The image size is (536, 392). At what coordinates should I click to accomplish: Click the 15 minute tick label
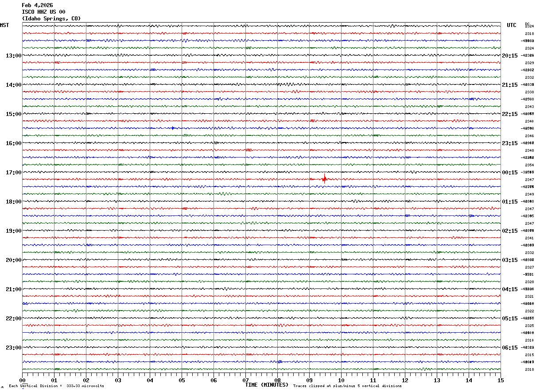pyautogui.click(x=500, y=380)
